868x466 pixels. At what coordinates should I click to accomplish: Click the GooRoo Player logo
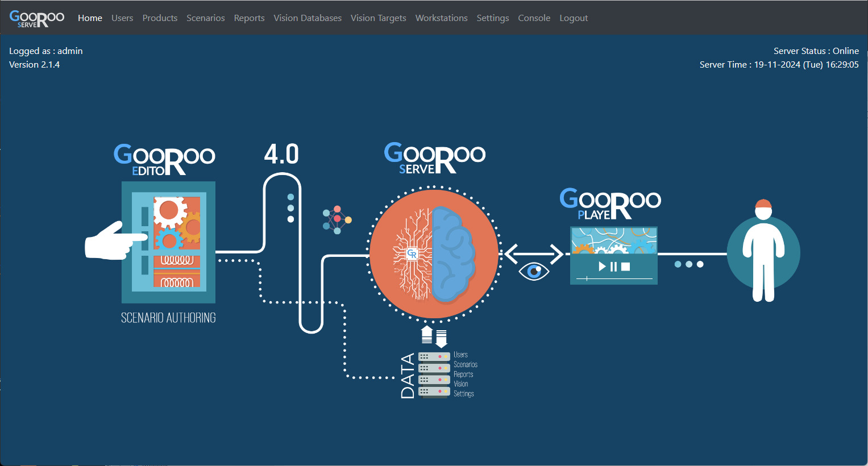[x=610, y=204]
